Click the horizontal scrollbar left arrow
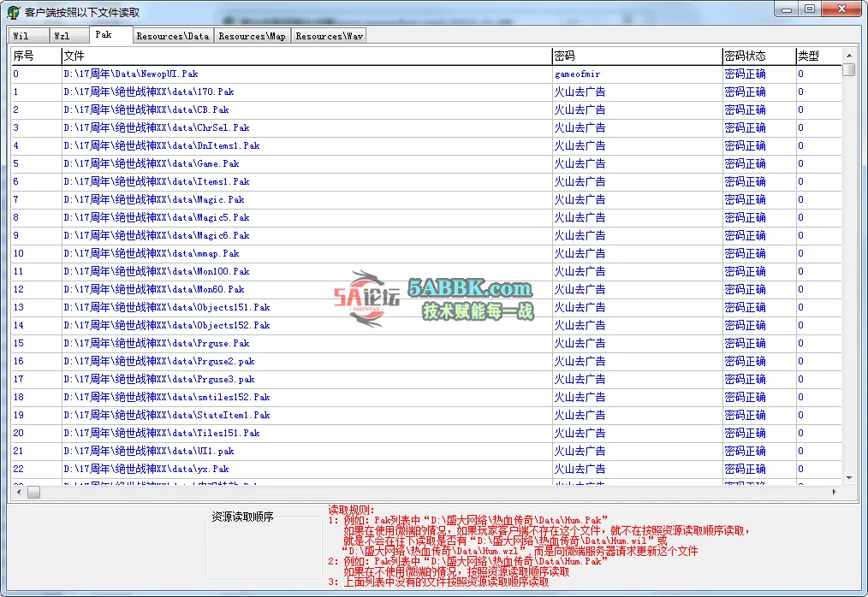 (19, 493)
